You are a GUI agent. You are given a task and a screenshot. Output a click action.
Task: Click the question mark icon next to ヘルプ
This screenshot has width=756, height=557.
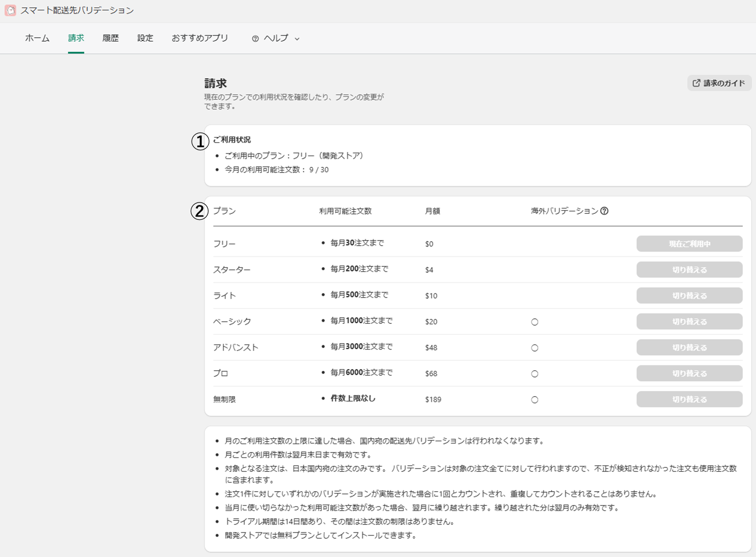tap(255, 39)
